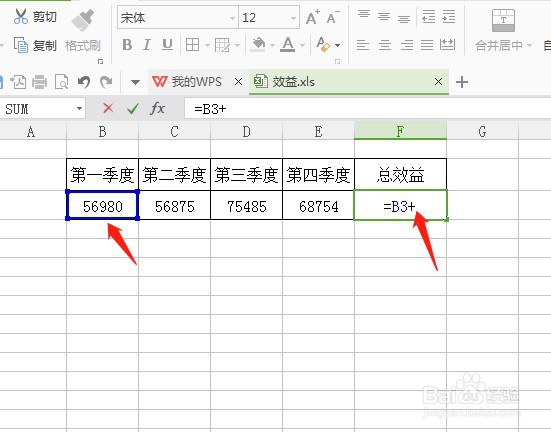
Task: Open the font name box 宋体
Action: pos(178,17)
